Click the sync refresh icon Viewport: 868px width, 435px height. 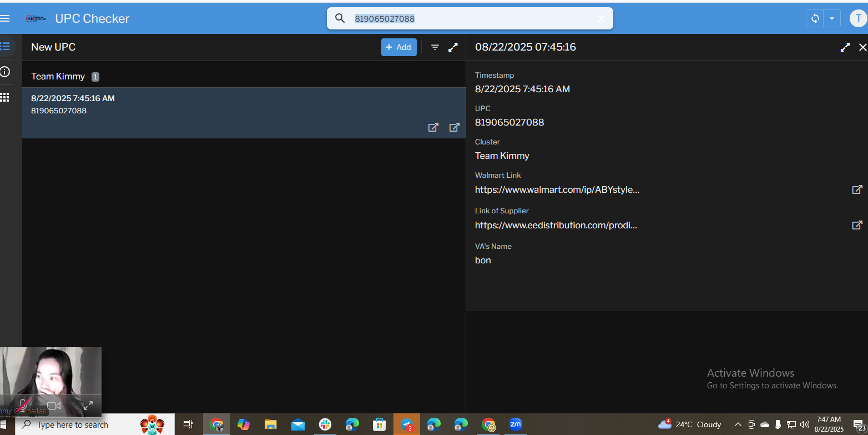tap(815, 18)
